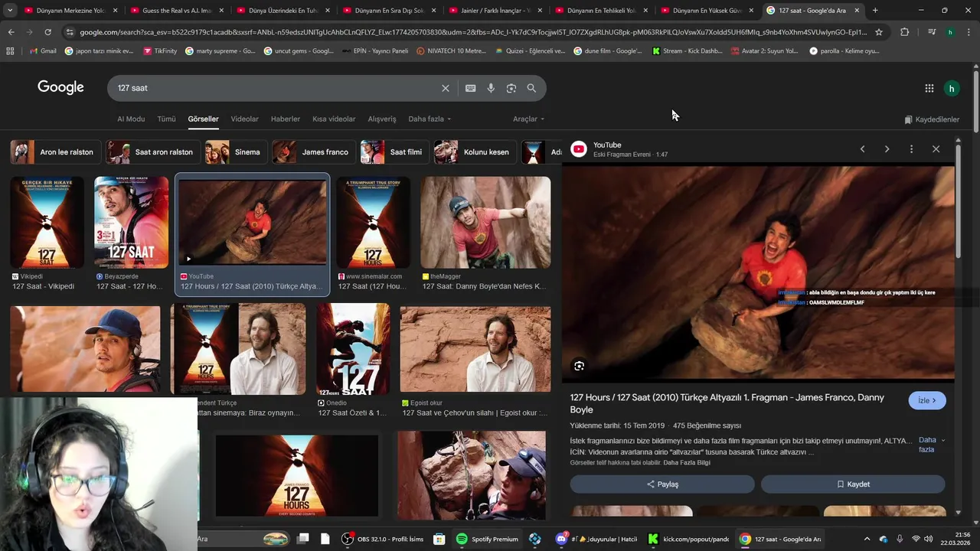Open Google Lens image search icon
This screenshot has width=980, height=551.
point(511,88)
